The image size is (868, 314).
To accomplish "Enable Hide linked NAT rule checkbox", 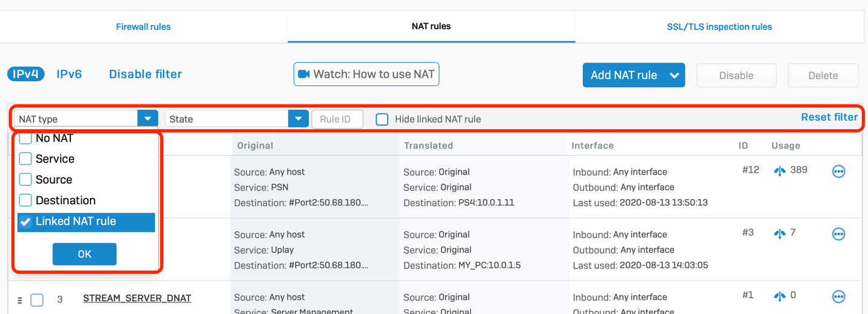I will (x=382, y=119).
